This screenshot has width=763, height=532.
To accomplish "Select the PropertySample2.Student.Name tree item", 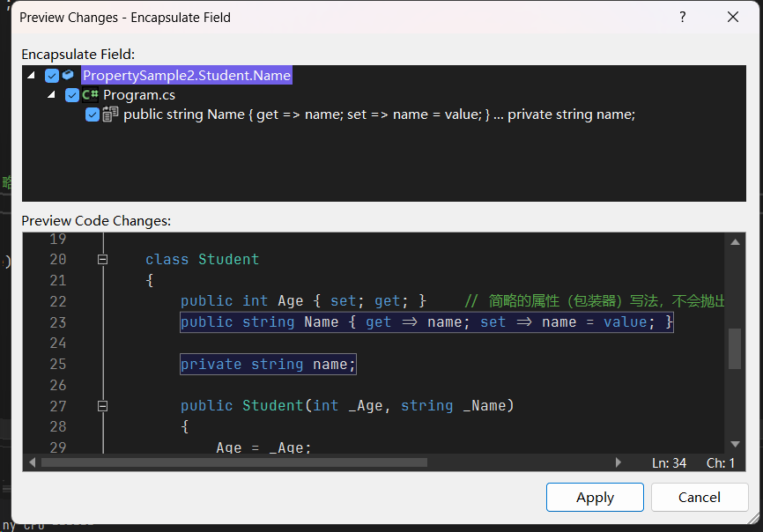I will 187,76.
